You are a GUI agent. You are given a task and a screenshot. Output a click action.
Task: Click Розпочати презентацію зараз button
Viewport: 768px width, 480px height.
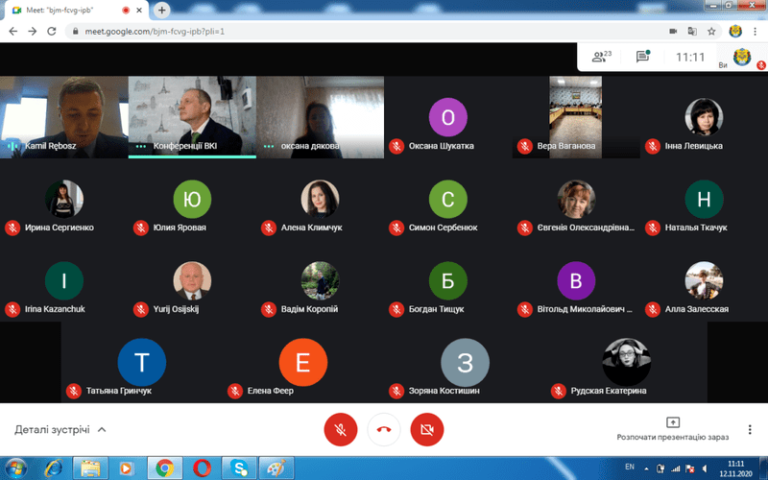coord(672,429)
